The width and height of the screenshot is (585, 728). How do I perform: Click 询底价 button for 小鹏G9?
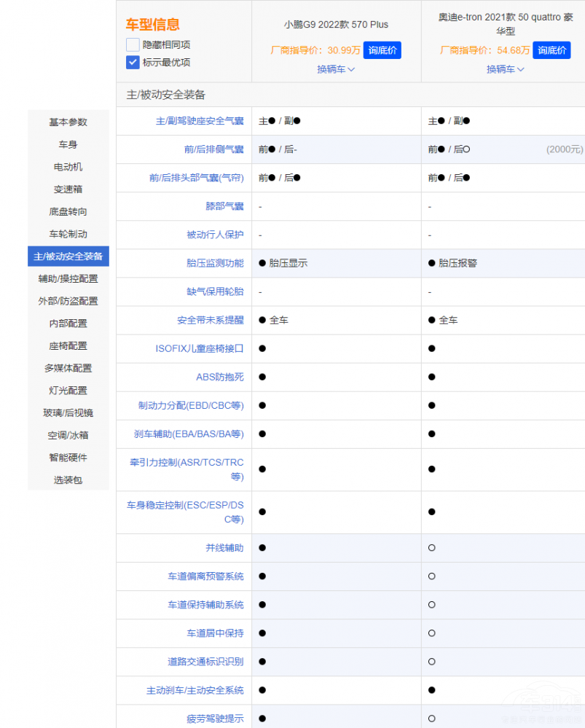pos(382,50)
